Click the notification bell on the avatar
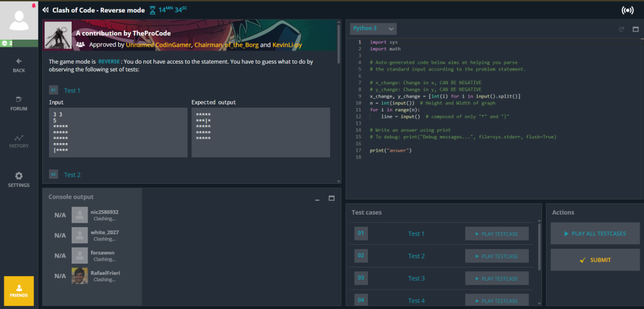This screenshot has width=644, height=309. click(34, 6)
